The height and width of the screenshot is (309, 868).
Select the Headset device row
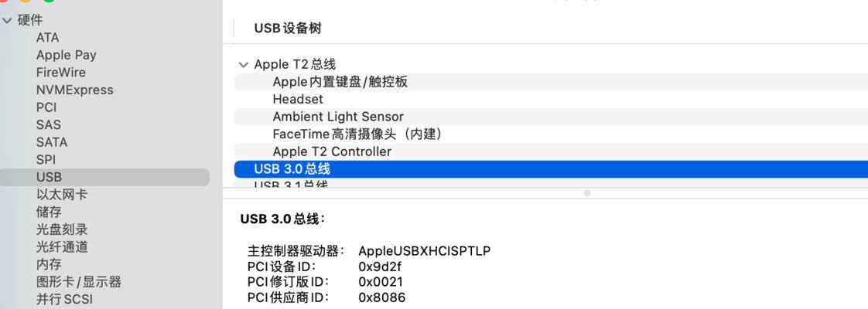coord(551,100)
